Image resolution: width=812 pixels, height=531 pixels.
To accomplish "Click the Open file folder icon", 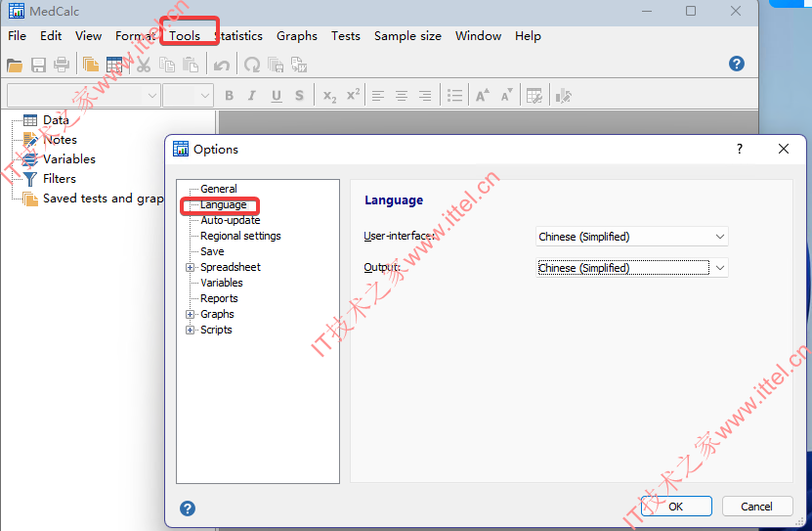I will click(x=15, y=66).
